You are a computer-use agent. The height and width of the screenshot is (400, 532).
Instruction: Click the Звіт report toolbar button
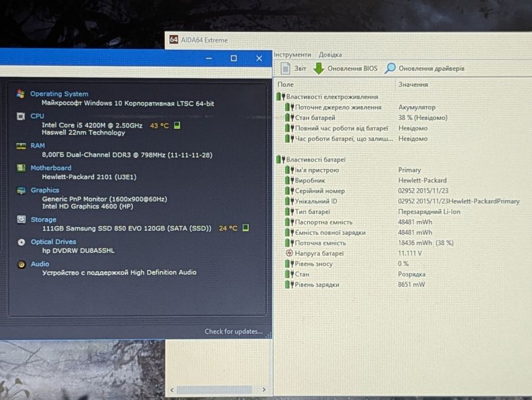coord(293,69)
